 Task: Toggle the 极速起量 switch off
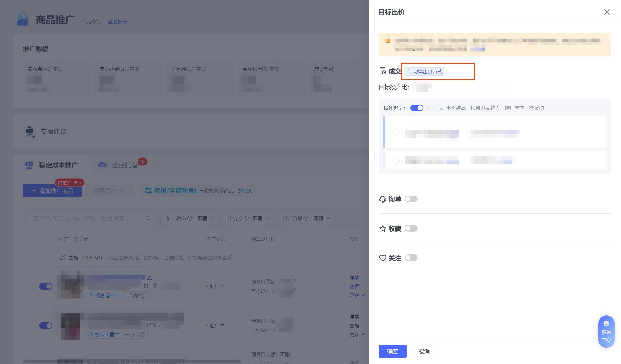pos(416,108)
